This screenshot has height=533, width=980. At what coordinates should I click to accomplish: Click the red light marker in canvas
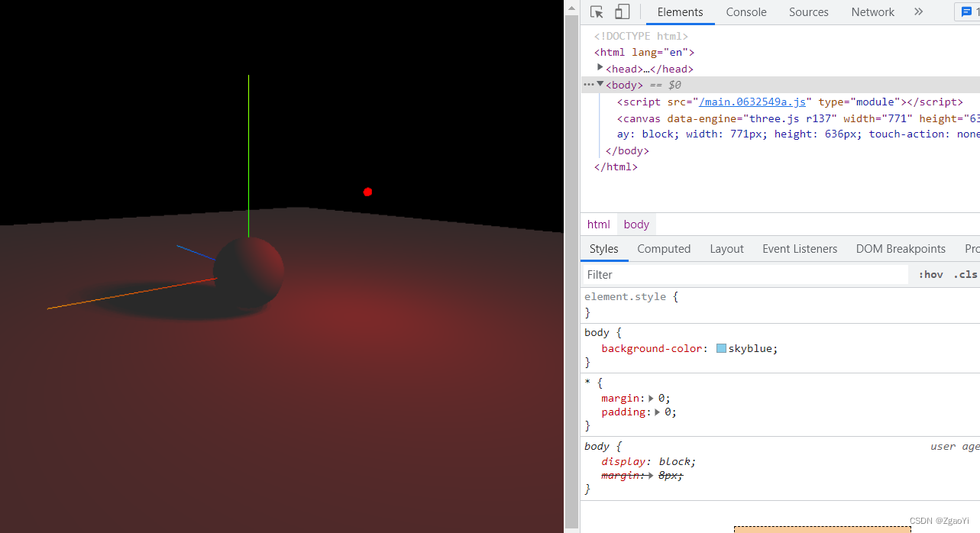click(x=367, y=192)
